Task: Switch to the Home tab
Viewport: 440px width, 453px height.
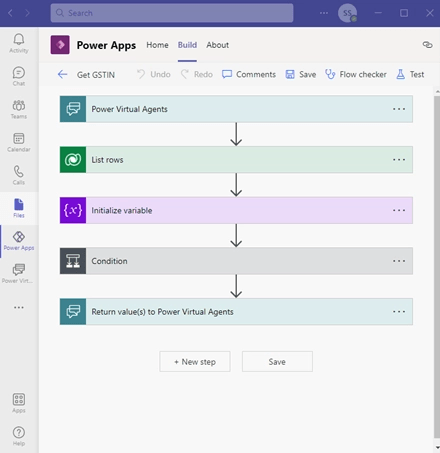Action: click(157, 45)
